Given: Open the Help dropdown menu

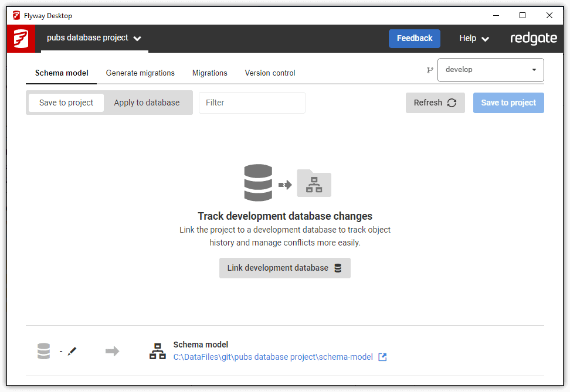Looking at the screenshot, I should (473, 38).
